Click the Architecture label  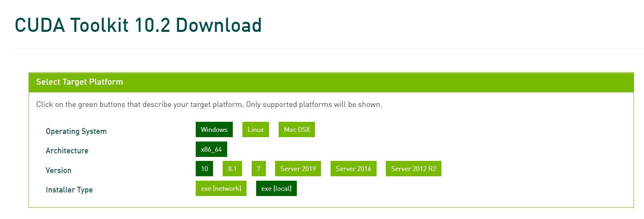(67, 151)
